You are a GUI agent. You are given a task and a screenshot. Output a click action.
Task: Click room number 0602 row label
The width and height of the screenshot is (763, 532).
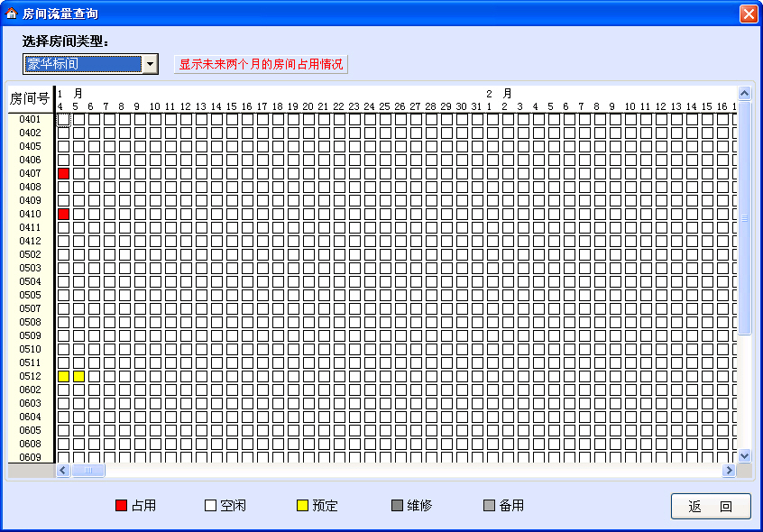(30, 390)
